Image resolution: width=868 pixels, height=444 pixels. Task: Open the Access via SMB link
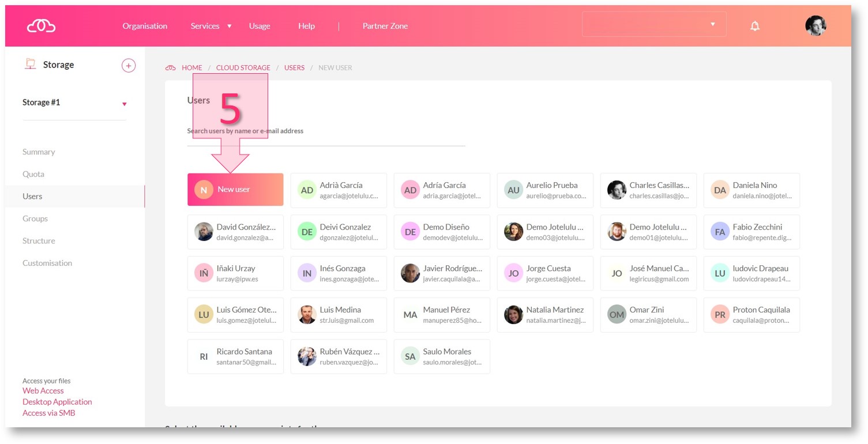click(x=49, y=413)
